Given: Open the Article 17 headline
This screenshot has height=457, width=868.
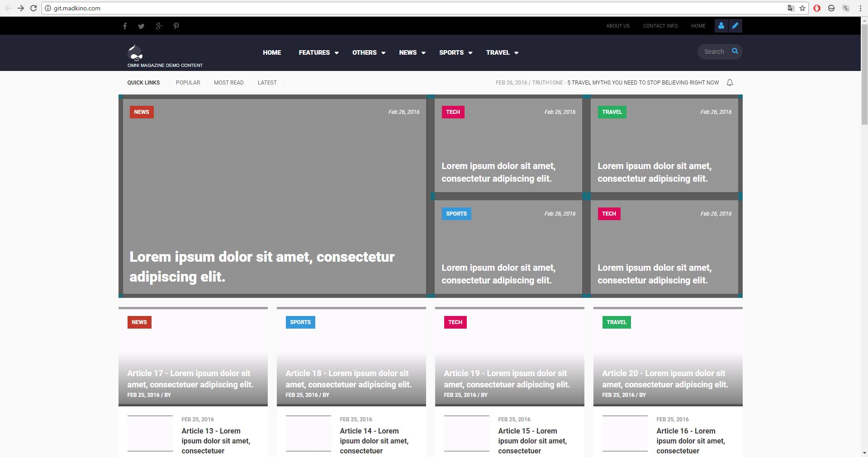Looking at the screenshot, I should tap(190, 379).
